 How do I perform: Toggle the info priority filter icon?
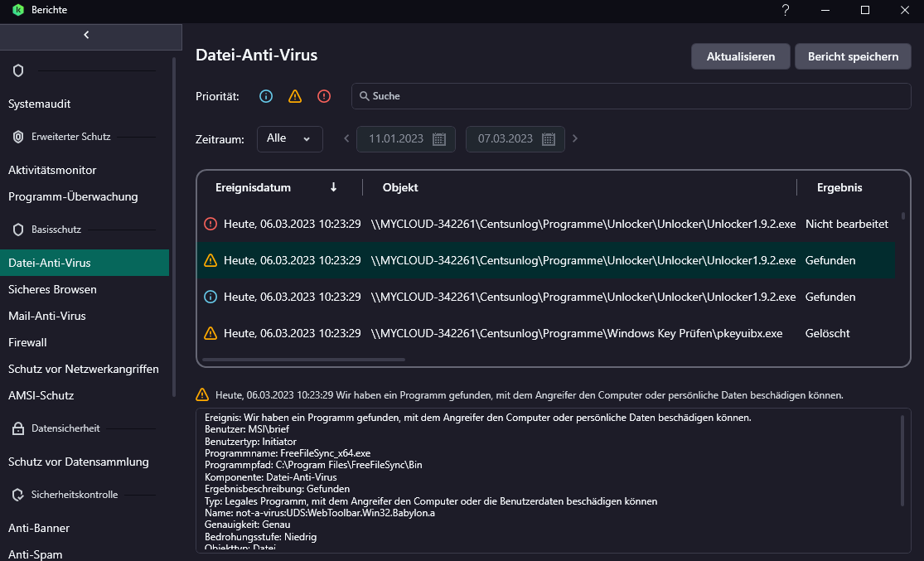266,96
